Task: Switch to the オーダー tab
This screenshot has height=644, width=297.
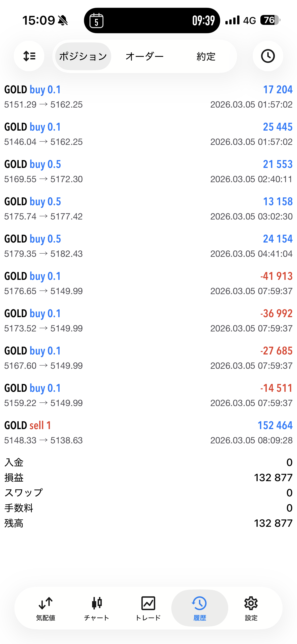Action: coord(145,56)
